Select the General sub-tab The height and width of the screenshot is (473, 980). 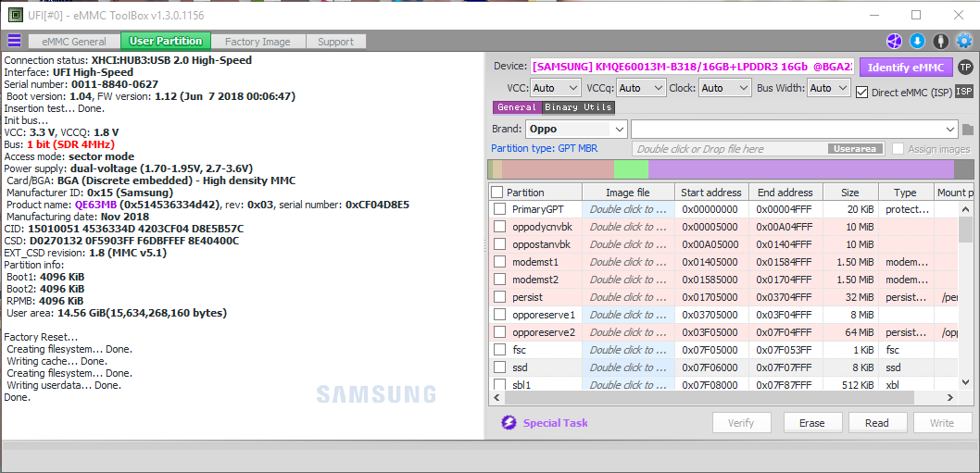click(517, 107)
